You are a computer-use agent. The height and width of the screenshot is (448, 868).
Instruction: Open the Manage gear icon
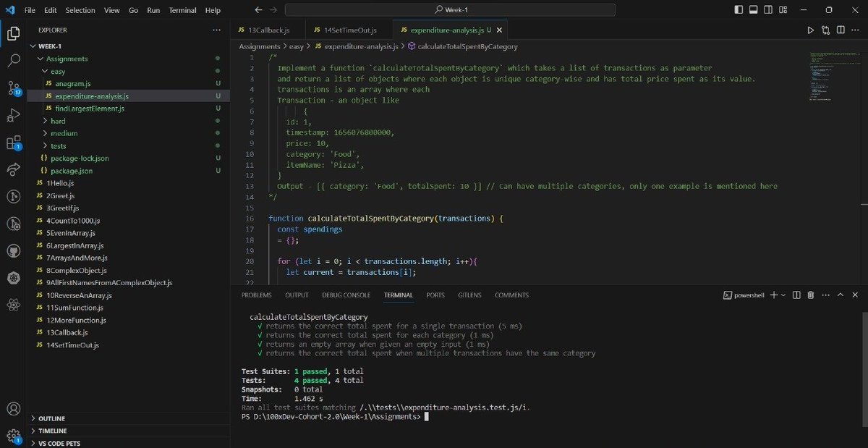13,436
